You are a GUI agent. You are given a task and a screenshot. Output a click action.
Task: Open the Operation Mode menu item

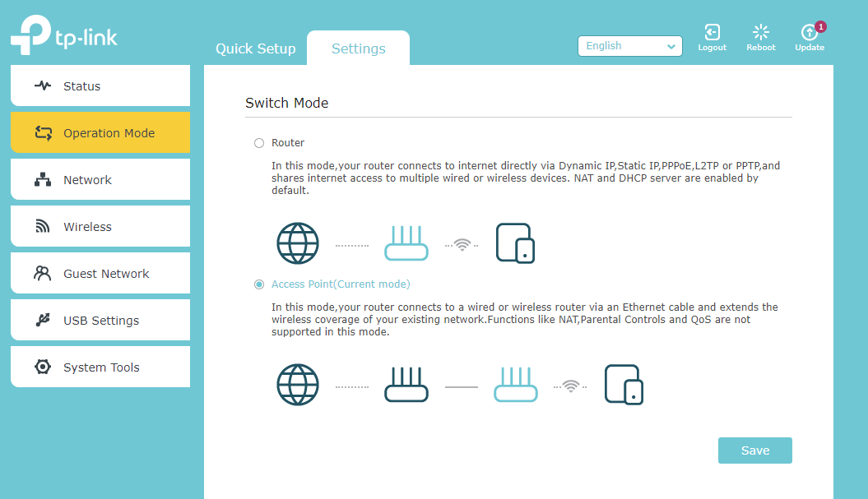point(100,133)
